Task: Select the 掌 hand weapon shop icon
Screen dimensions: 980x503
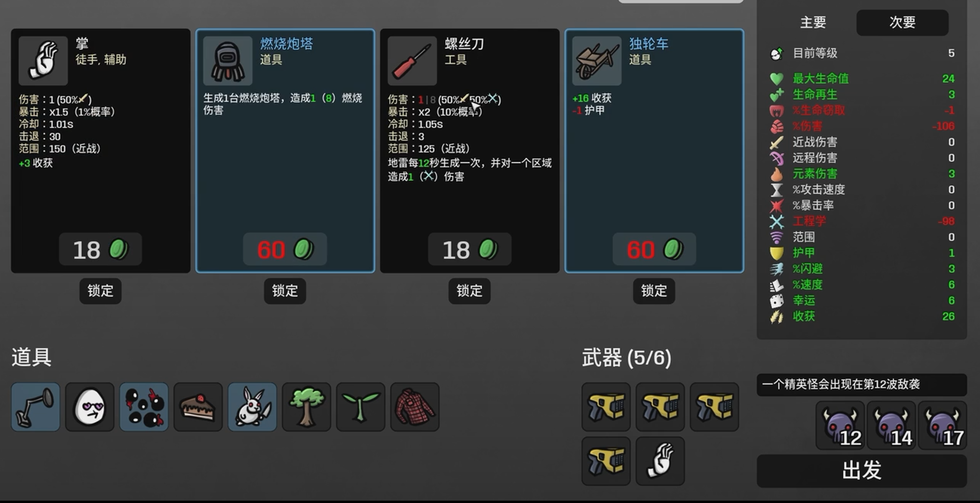Action: tap(43, 61)
